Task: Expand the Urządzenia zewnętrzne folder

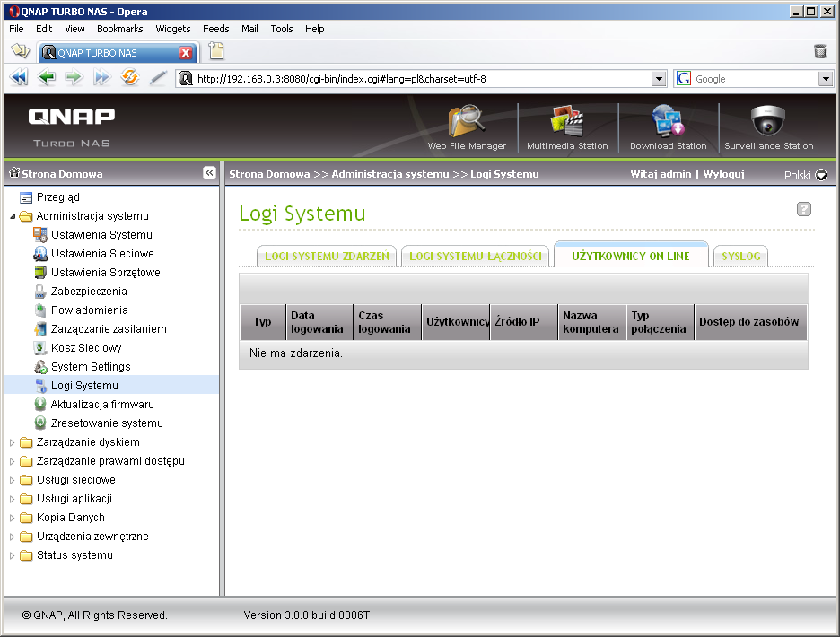Action: [x=13, y=537]
